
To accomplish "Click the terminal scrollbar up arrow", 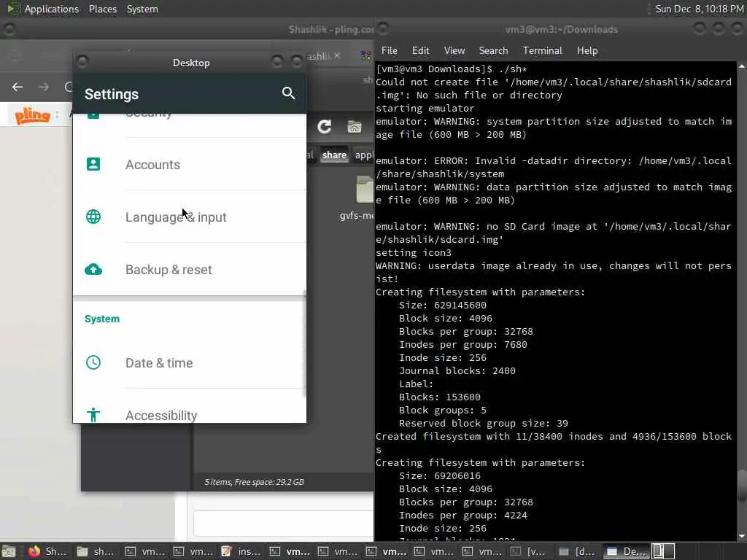I will pos(742,66).
